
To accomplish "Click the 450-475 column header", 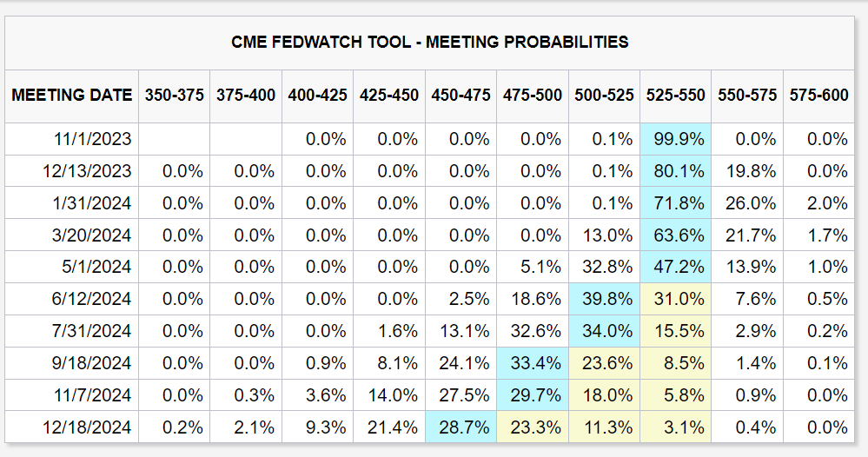I will coord(461,95).
